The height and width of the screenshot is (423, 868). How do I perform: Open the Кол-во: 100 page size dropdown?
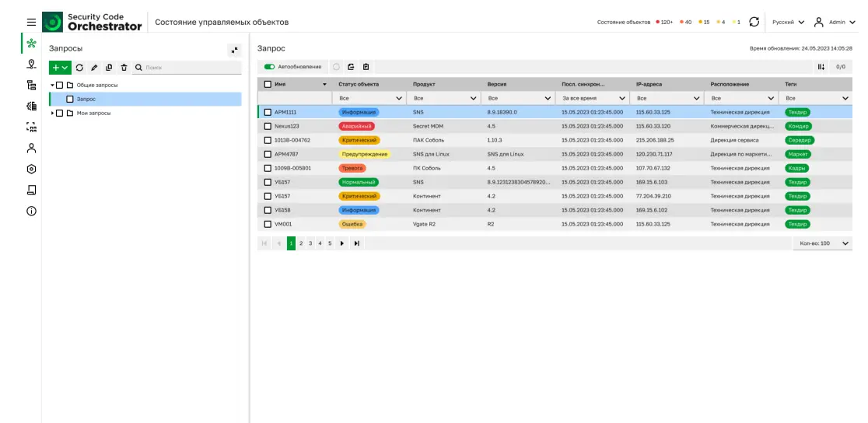(x=823, y=243)
